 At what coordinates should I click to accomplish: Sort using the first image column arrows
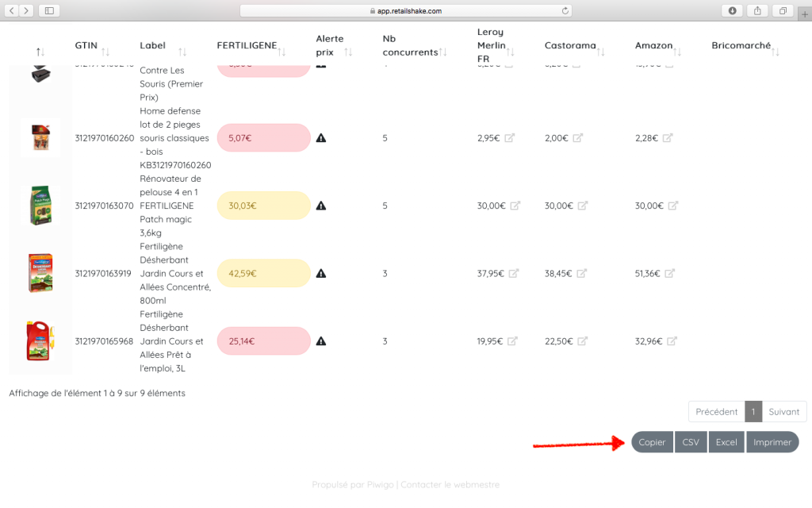[x=40, y=52]
